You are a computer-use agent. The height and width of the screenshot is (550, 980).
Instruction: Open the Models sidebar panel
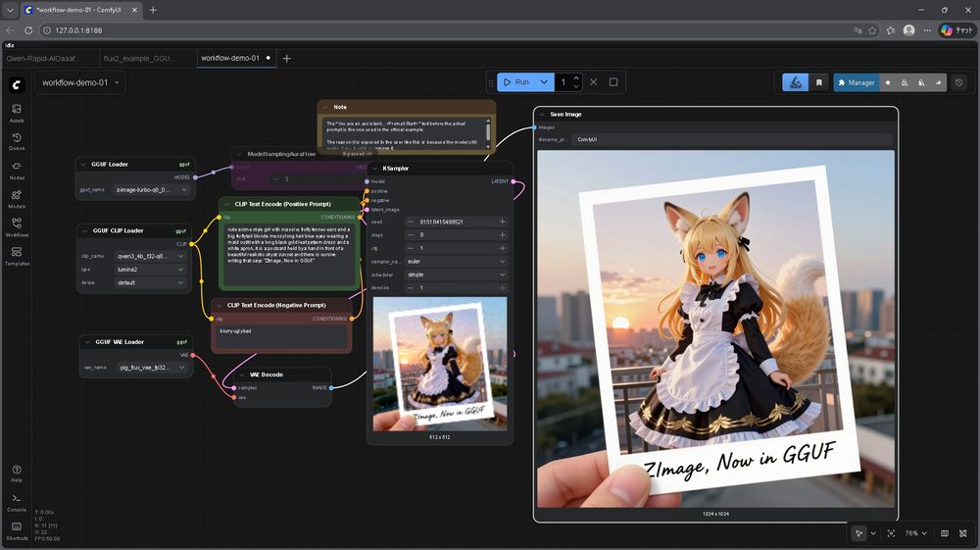[x=17, y=199]
